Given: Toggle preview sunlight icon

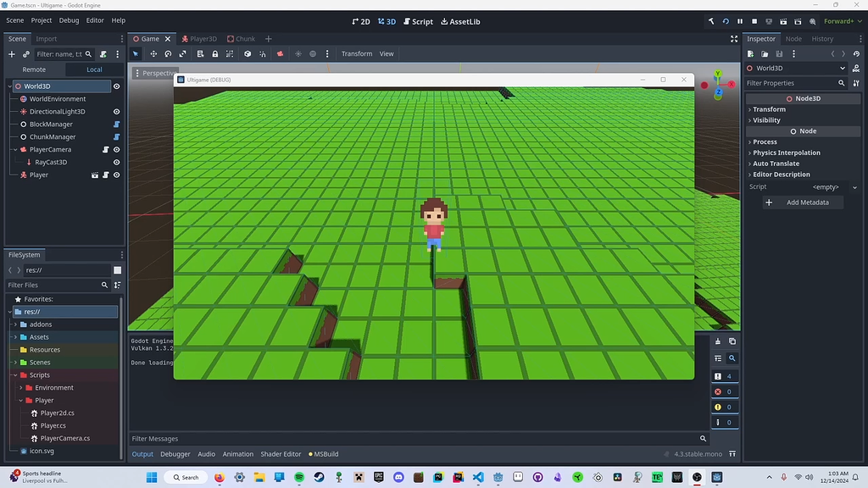Looking at the screenshot, I should (x=298, y=53).
